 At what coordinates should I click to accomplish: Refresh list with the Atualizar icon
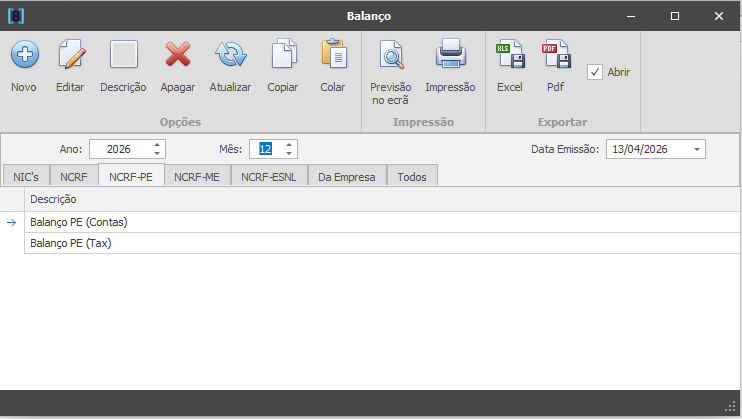230,55
